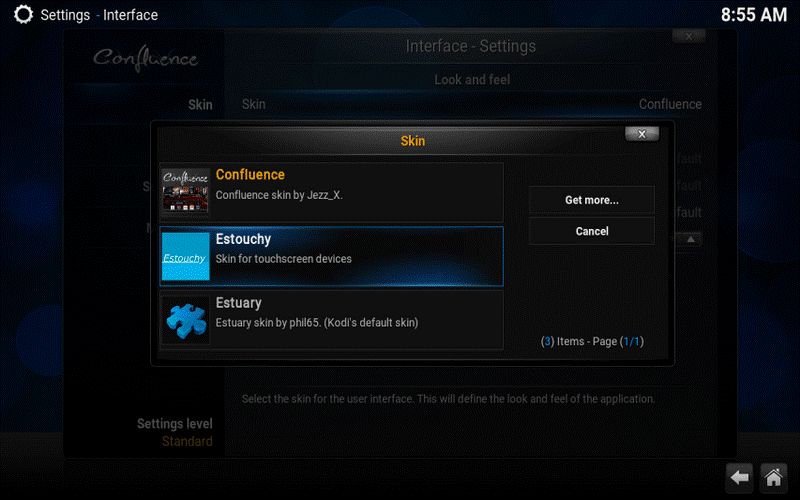This screenshot has height=500, width=800.
Task: Open the Skin category tab on the left
Action: tap(200, 105)
